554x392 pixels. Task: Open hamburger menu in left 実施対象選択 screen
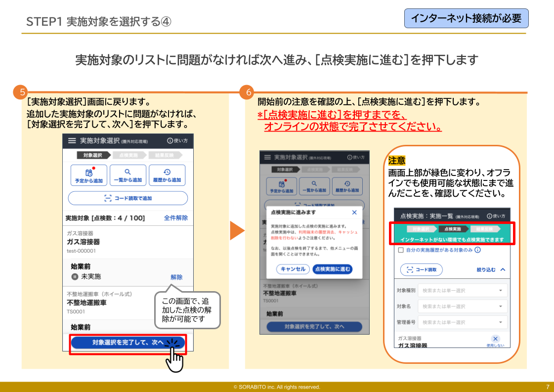coord(72,141)
